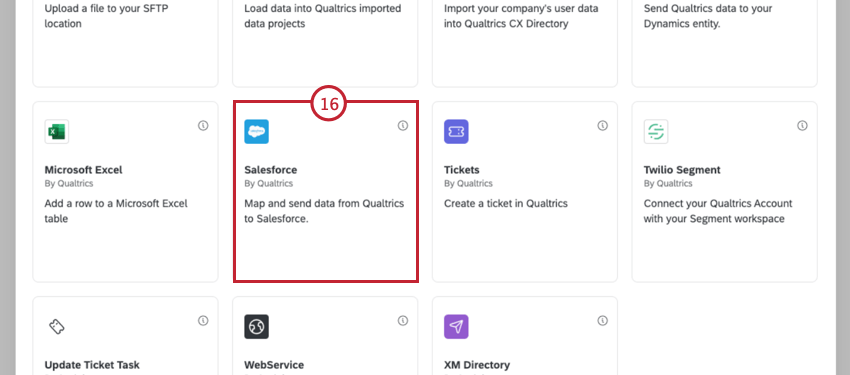The width and height of the screenshot is (850, 375).
Task: Pick the Twilio Segment task title
Action: pos(682,170)
